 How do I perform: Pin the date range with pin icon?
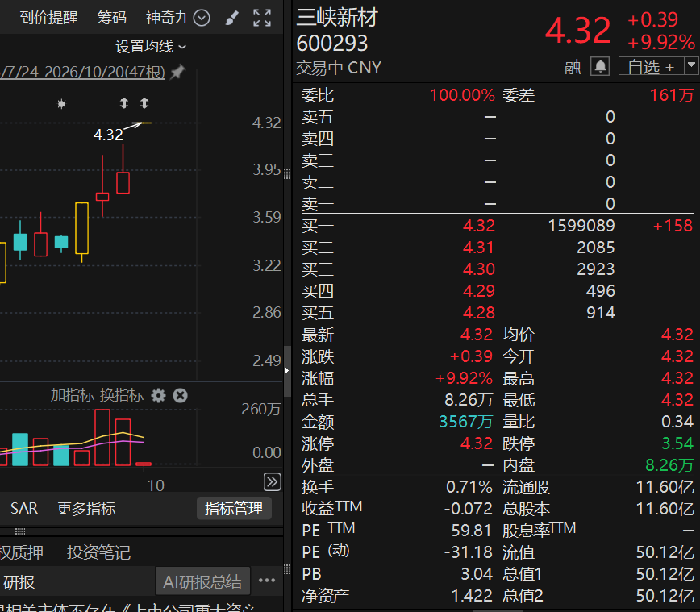click(x=178, y=72)
